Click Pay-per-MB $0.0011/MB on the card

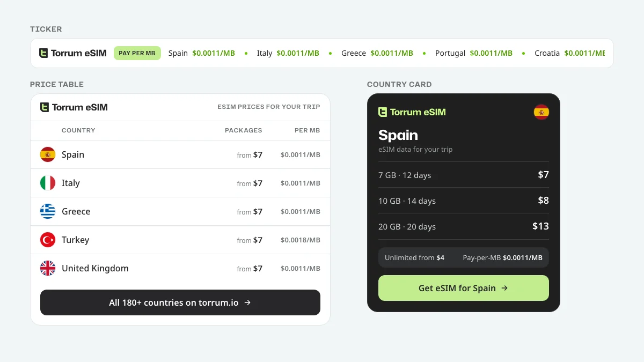tap(502, 257)
